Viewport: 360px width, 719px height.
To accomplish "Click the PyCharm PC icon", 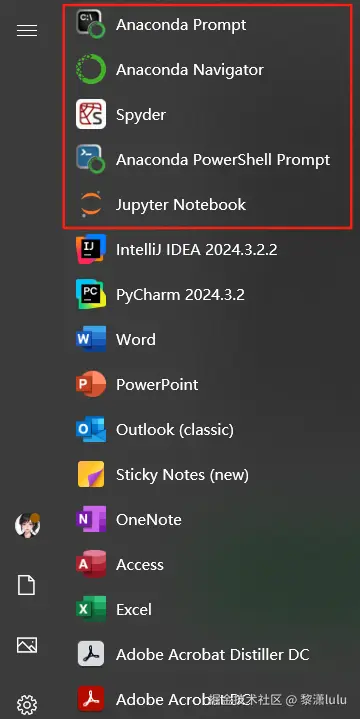I will 91,294.
